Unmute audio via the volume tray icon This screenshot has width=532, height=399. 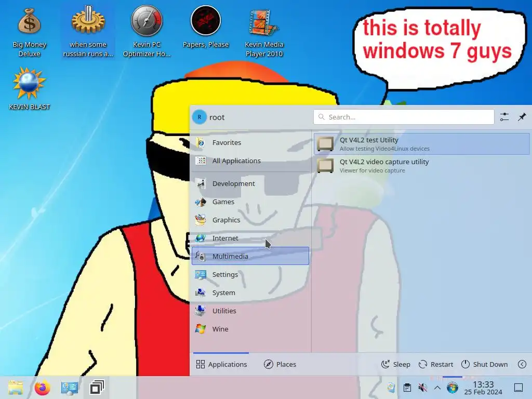pyautogui.click(x=422, y=388)
